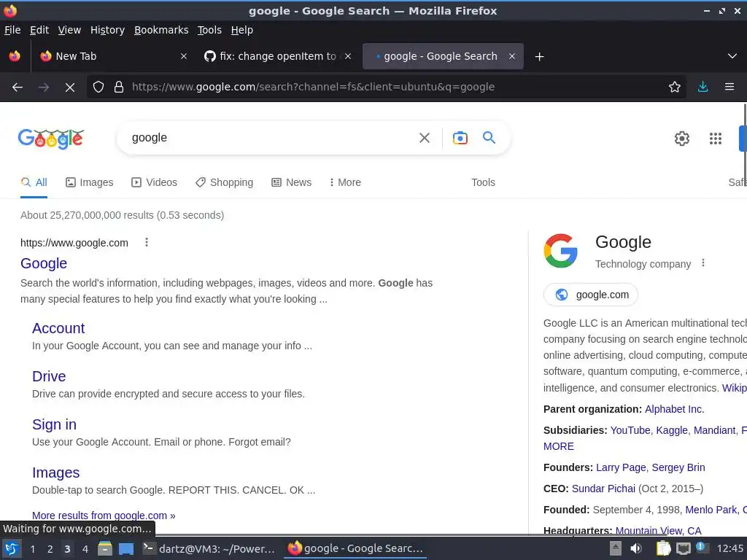747x560 pixels.
Task: Open the Firefox downloads panel
Action: (x=703, y=87)
